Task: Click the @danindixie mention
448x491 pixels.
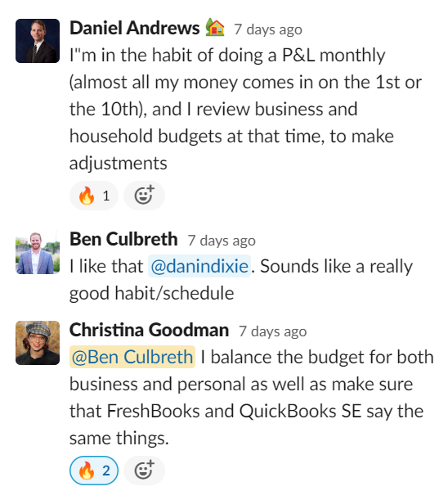Action: point(199,266)
